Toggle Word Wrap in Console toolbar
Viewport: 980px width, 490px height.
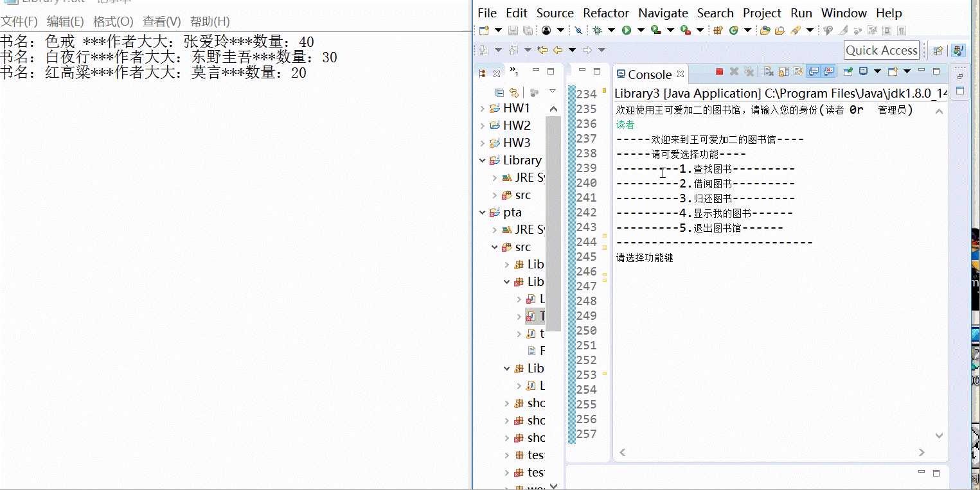(x=798, y=72)
